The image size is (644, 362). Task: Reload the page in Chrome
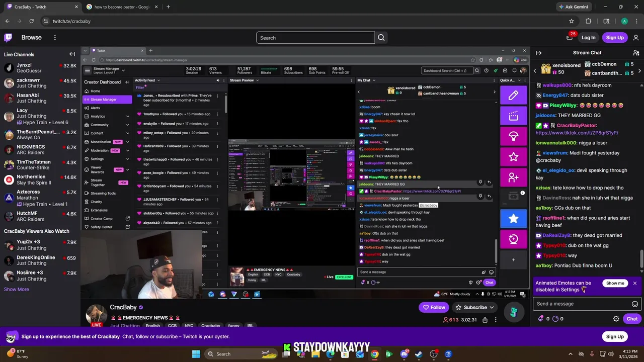point(31,21)
